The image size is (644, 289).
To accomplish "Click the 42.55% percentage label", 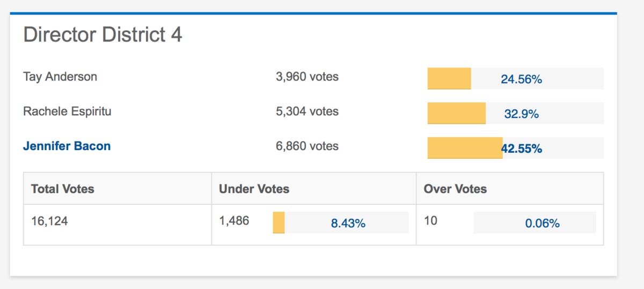I will pos(522,149).
